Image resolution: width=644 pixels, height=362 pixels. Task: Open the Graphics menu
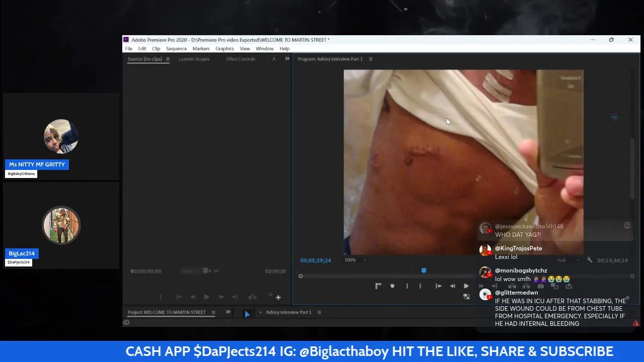(224, 49)
